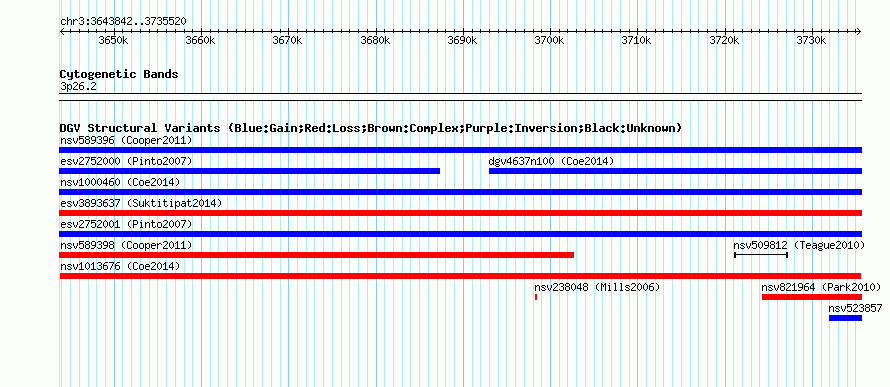Click the nsv523857 blue gain bar
Screen dimensions: 890x387
tap(845, 318)
